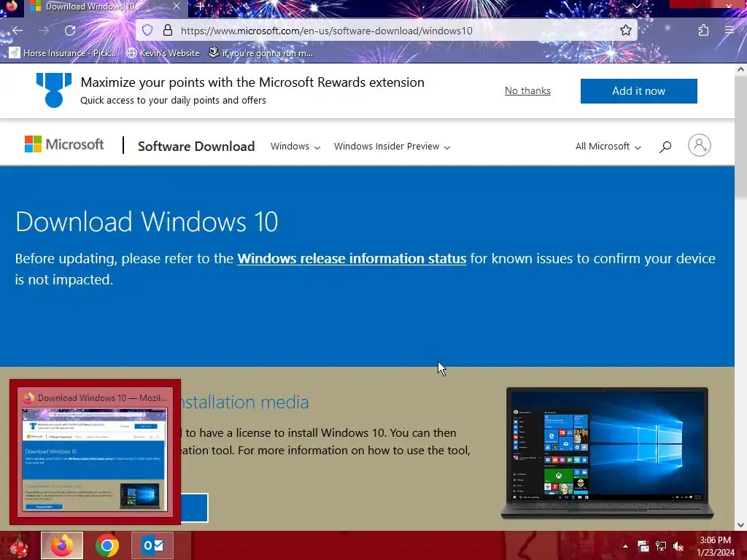Open the Firefox extensions puzzle icon
The image size is (747, 560).
703,31
